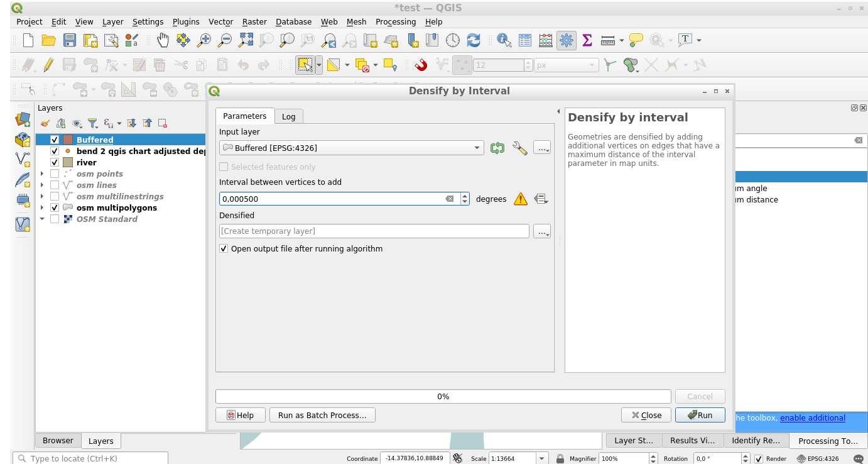The image size is (868, 464).
Task: Collapse the algorithm help panel arrow
Action: (558, 111)
